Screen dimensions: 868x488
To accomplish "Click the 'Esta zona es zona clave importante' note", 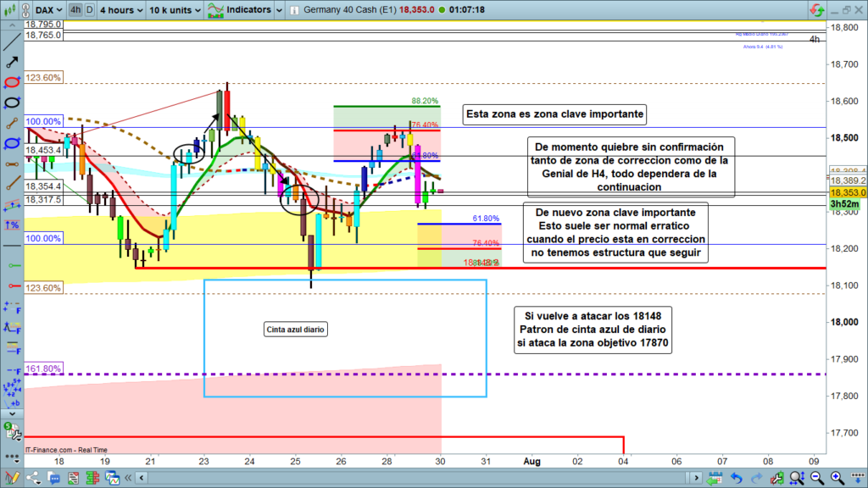I will pyautogui.click(x=555, y=114).
